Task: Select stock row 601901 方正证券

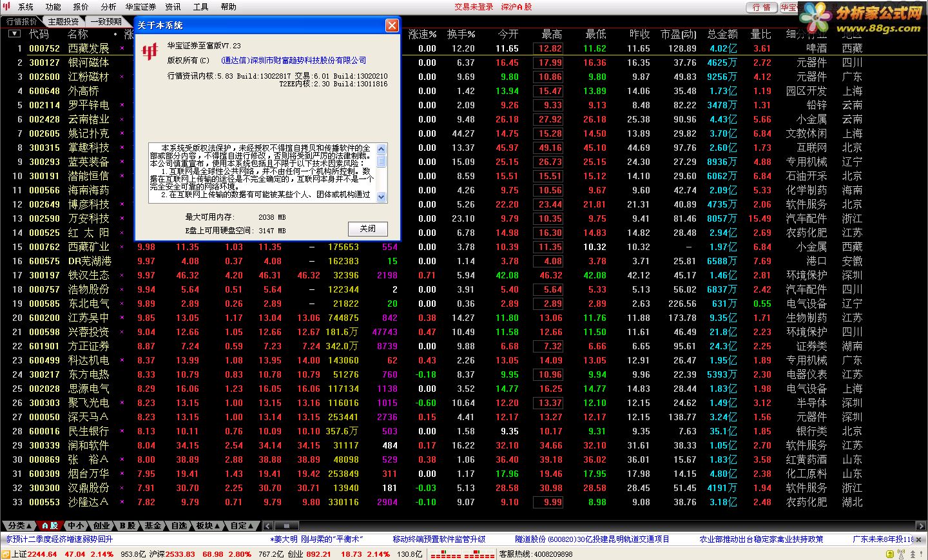Action: (464, 346)
